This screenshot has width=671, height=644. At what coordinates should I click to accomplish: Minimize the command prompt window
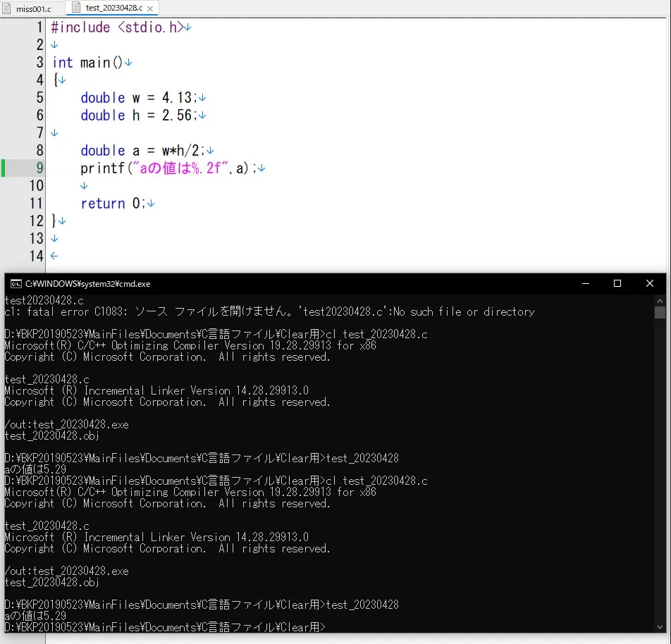click(x=585, y=283)
